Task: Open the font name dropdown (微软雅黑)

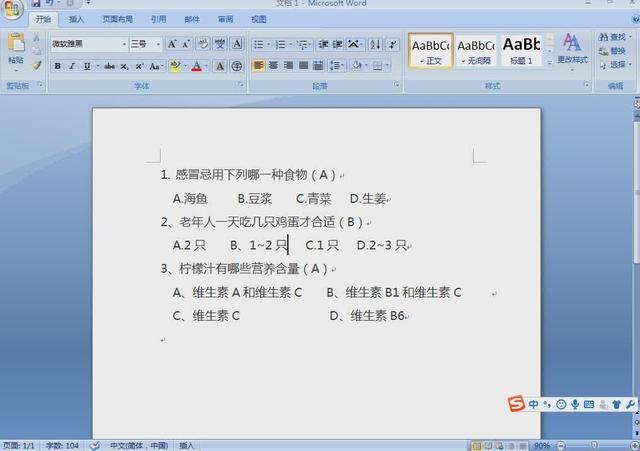Action: pos(124,44)
